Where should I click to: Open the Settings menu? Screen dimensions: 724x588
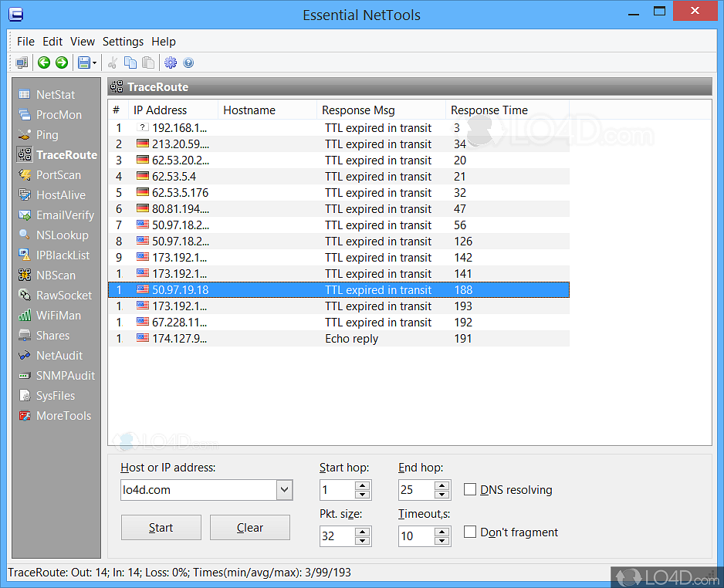pyautogui.click(x=123, y=42)
